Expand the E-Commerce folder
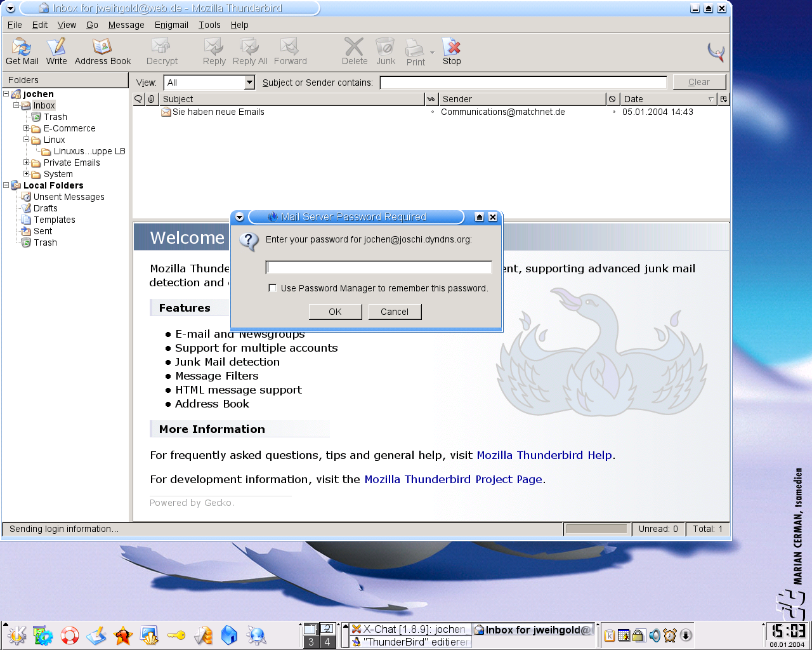Screen dimensions: 812x650 pyautogui.click(x=27, y=128)
